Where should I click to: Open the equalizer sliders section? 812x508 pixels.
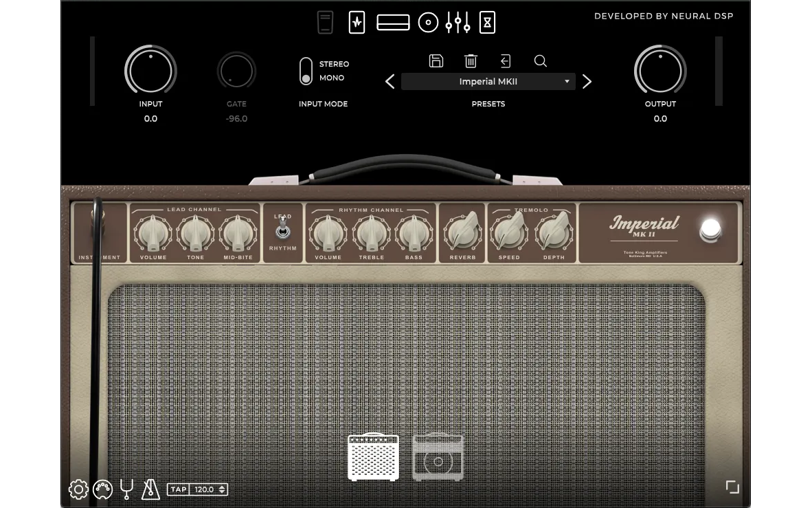[x=458, y=23]
